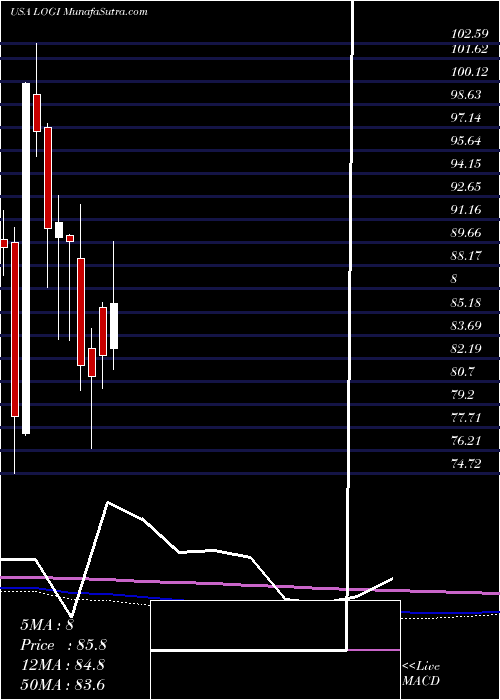Click the 92.65 price axis label

(x=466, y=187)
